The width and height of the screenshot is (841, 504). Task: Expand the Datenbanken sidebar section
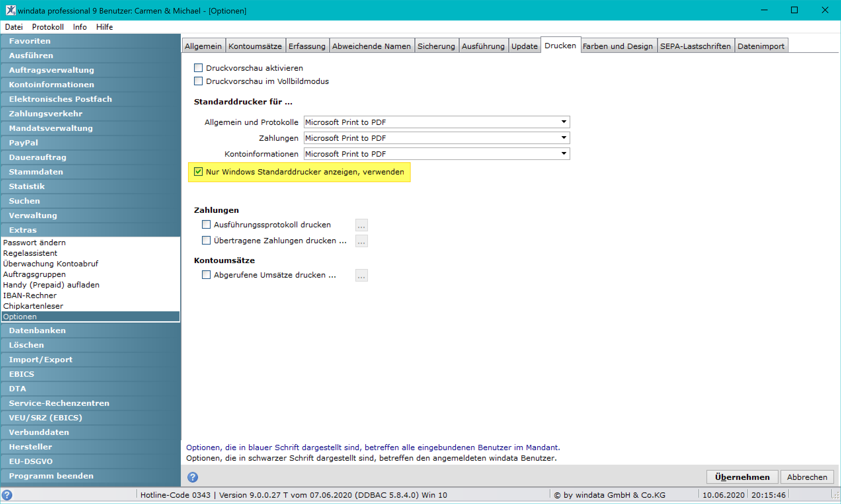[x=91, y=330]
